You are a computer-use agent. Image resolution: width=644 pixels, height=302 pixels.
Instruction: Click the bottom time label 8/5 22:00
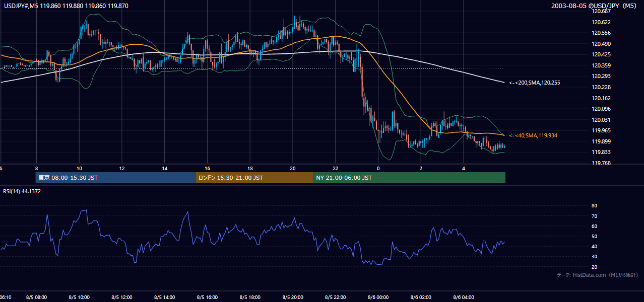point(336,297)
